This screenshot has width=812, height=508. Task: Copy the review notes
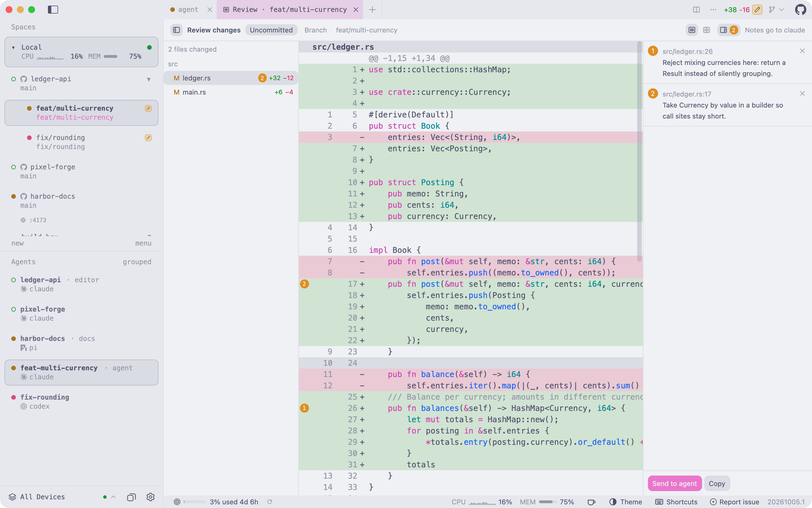pos(717,483)
